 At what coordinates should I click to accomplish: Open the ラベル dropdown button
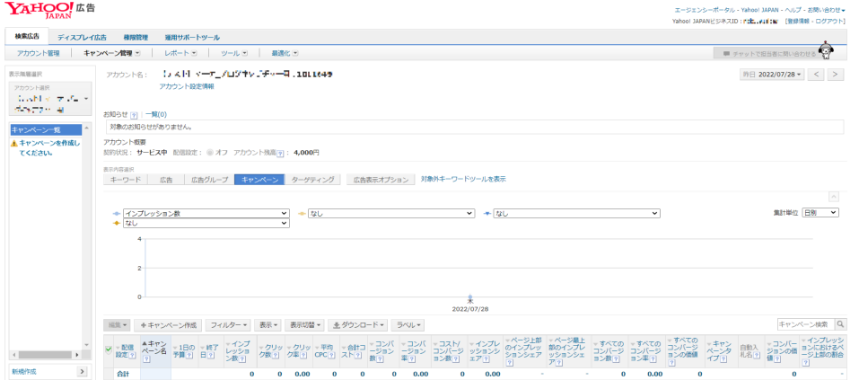click(x=408, y=325)
